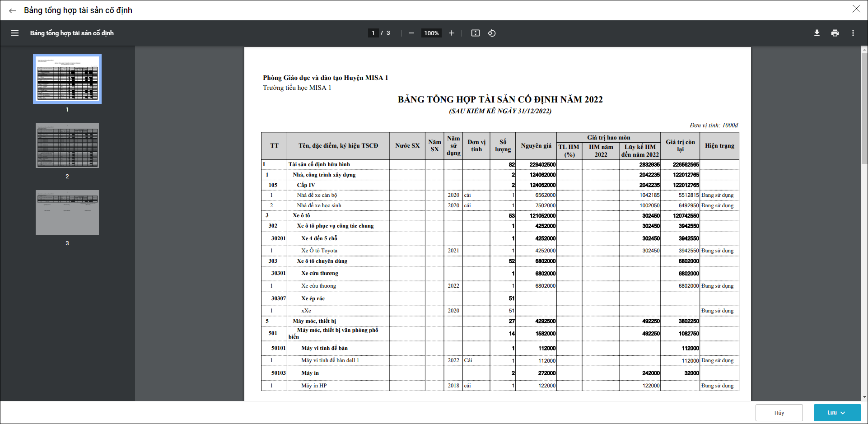Screen dimensions: 868x424
Task: Click the fit to page icon
Action: pyautogui.click(x=475, y=33)
